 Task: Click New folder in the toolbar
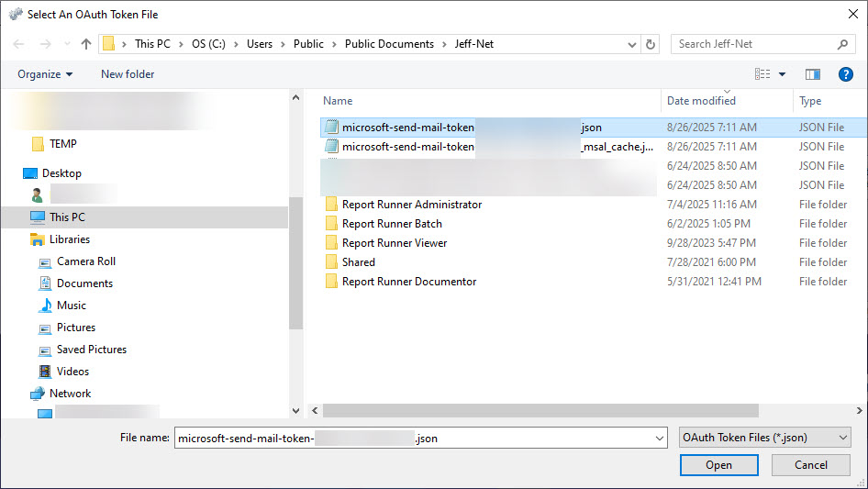tap(128, 74)
